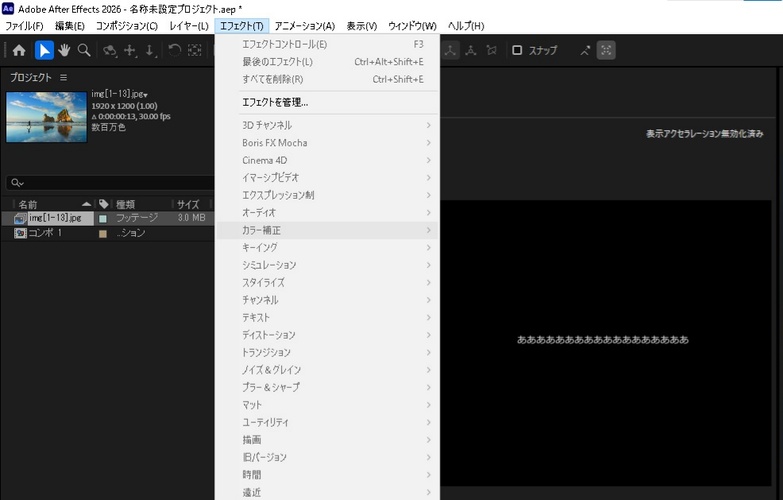
Task: Open the ディストーション effects submenu
Action: click(x=327, y=335)
